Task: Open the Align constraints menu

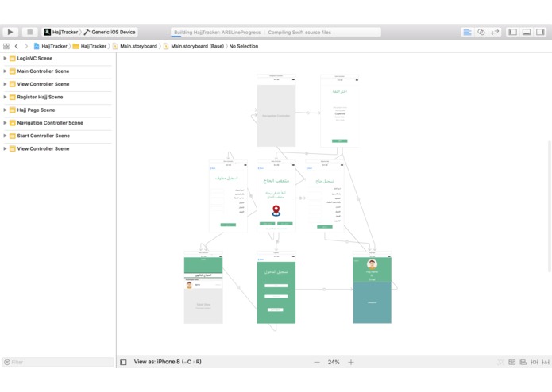Action: click(523, 362)
